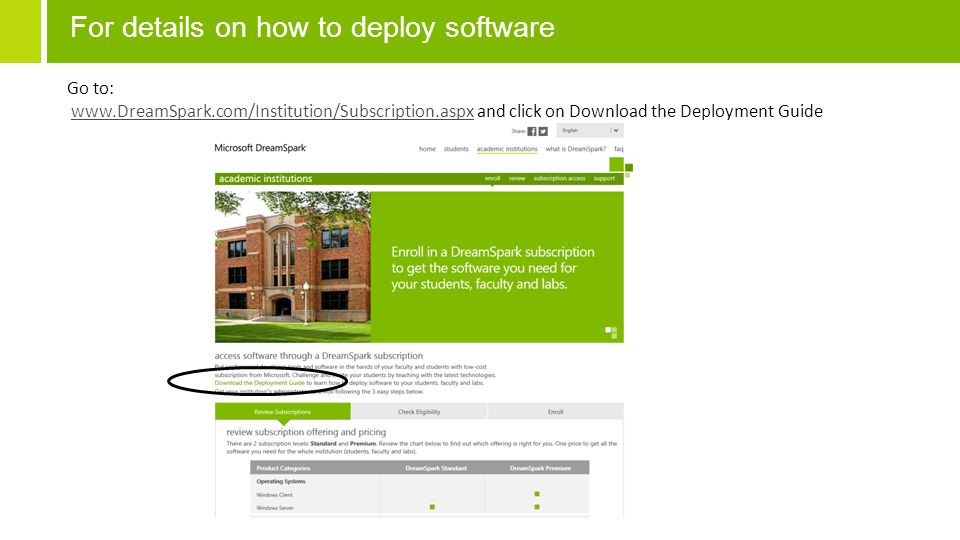Click the 'academic institutions' section heading

(x=266, y=179)
